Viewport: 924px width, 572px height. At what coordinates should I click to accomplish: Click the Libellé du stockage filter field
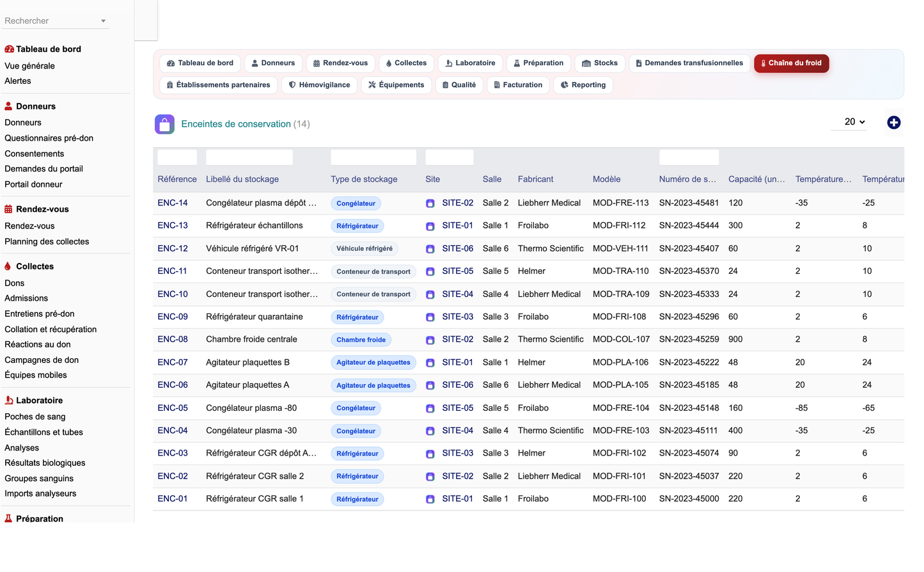(x=249, y=157)
